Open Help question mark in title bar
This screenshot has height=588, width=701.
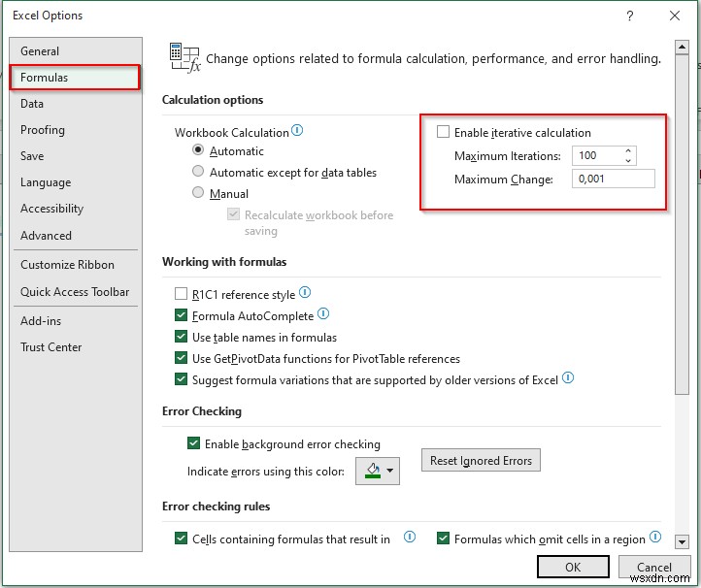(x=630, y=16)
